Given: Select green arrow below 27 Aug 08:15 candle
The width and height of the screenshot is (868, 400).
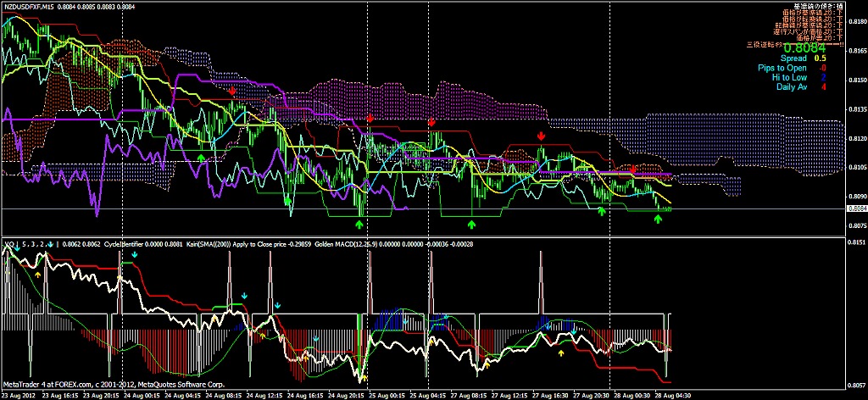Looking at the screenshot, I should coord(471,223).
